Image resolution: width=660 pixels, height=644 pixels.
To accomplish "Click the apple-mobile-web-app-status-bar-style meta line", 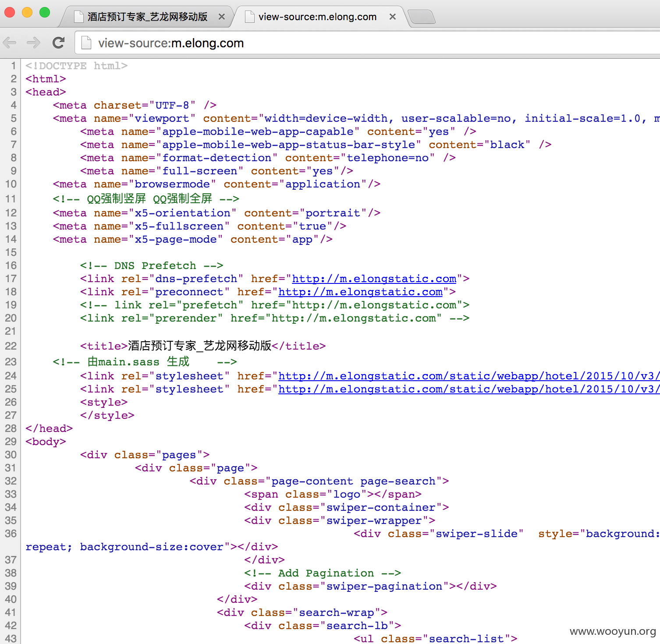I will click(x=316, y=145).
